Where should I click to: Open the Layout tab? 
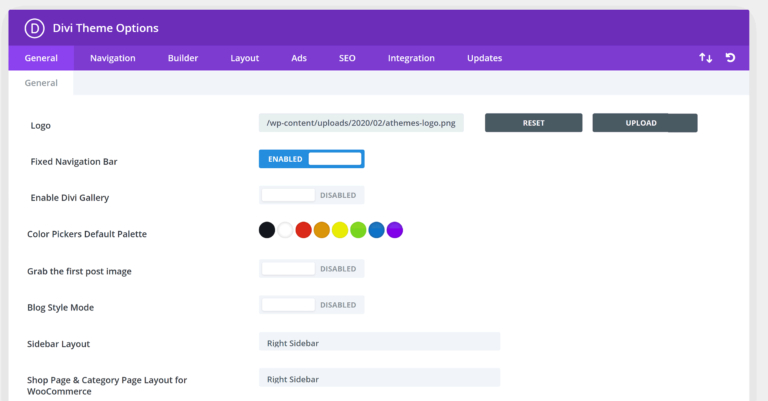pyautogui.click(x=244, y=58)
